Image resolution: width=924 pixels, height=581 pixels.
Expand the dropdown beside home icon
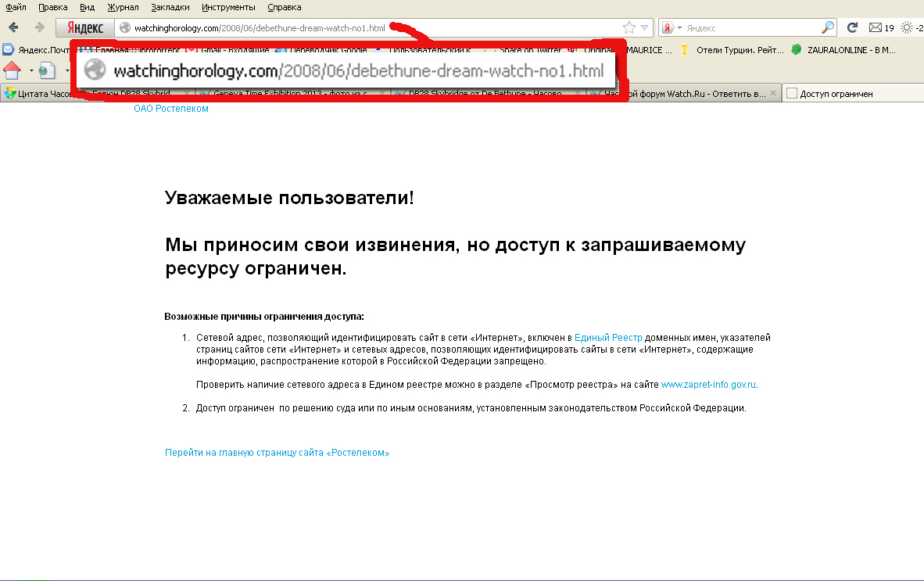pyautogui.click(x=31, y=71)
